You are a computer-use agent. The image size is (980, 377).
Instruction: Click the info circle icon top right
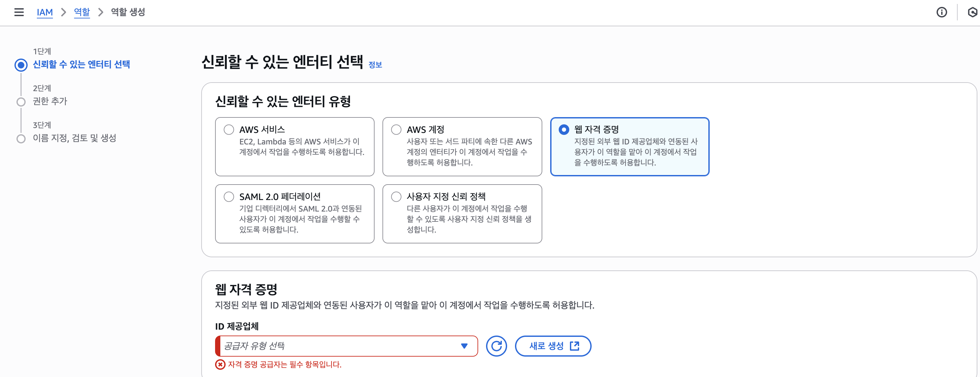click(942, 12)
